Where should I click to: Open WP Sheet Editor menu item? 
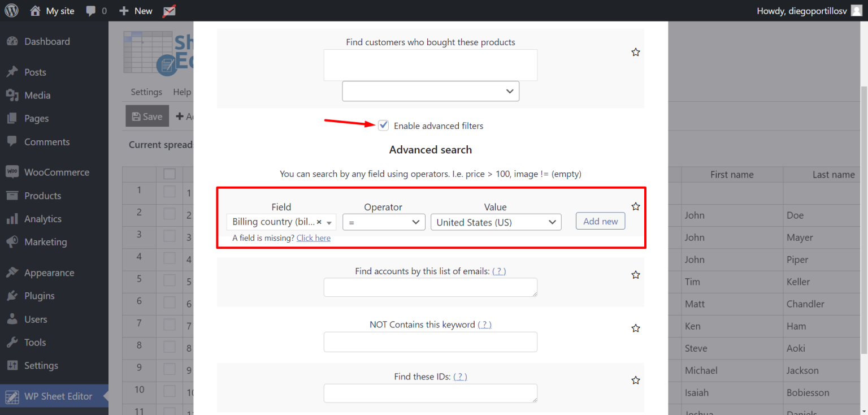(x=54, y=396)
